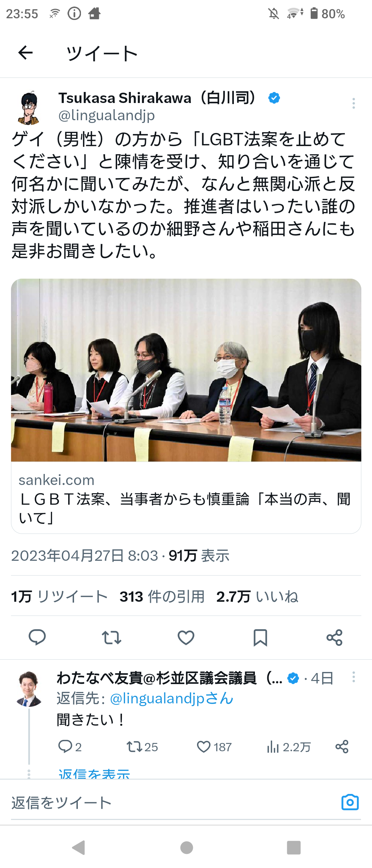Tap the back arrow in the header
Screen dimensions: 372x868
click(x=25, y=53)
